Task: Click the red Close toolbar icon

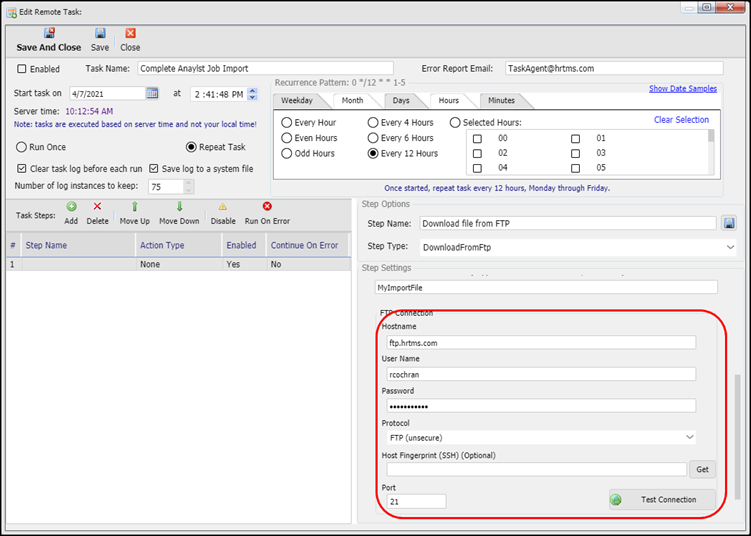Action: coord(130,33)
